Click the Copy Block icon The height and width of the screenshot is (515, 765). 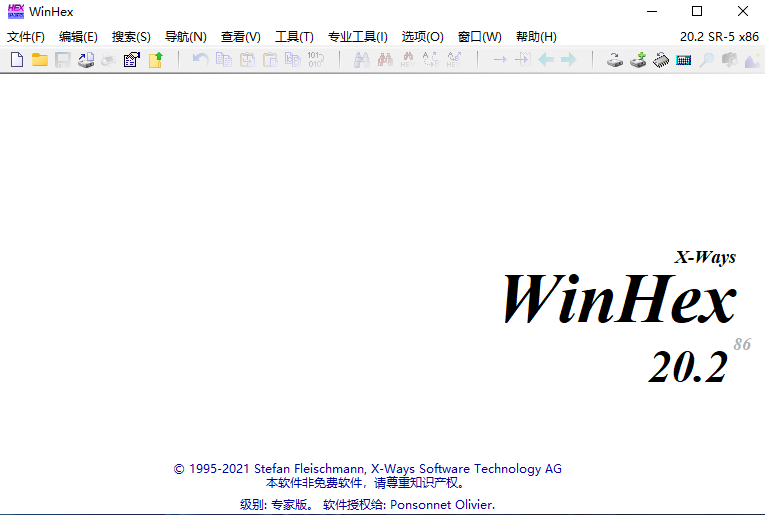224,59
